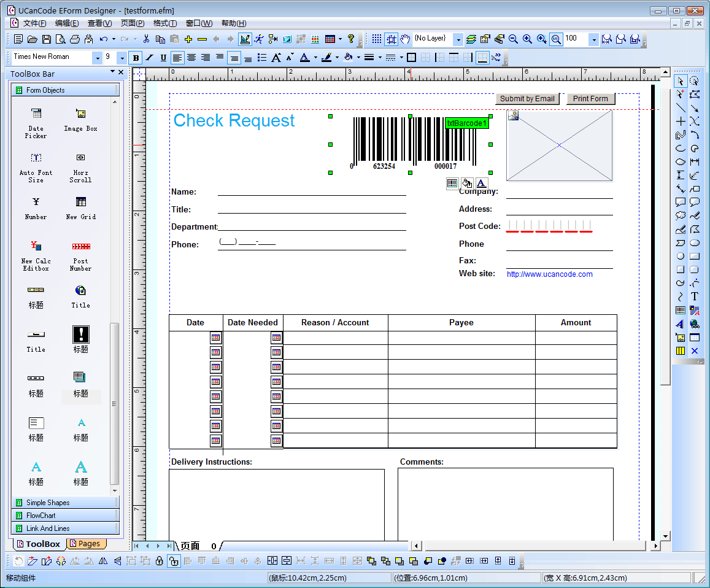Screen dimensions: 710x588
Task: Switch to the Pages tab
Action: tap(85, 544)
